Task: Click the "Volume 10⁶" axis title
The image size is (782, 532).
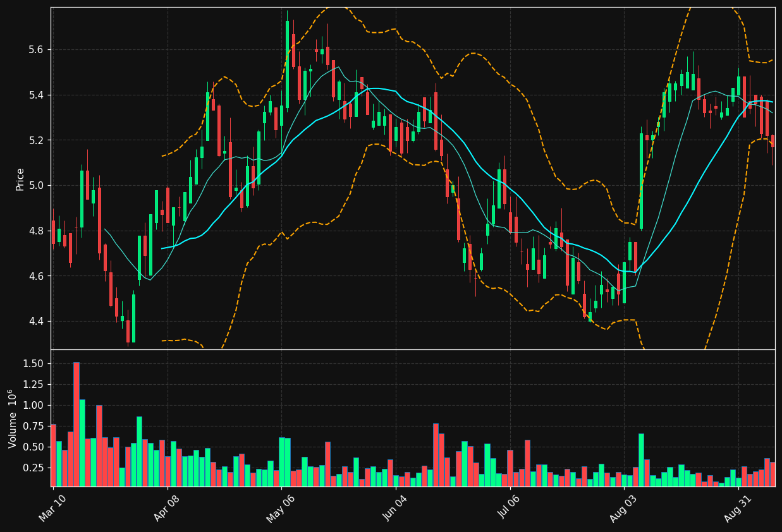Action: tap(12, 418)
